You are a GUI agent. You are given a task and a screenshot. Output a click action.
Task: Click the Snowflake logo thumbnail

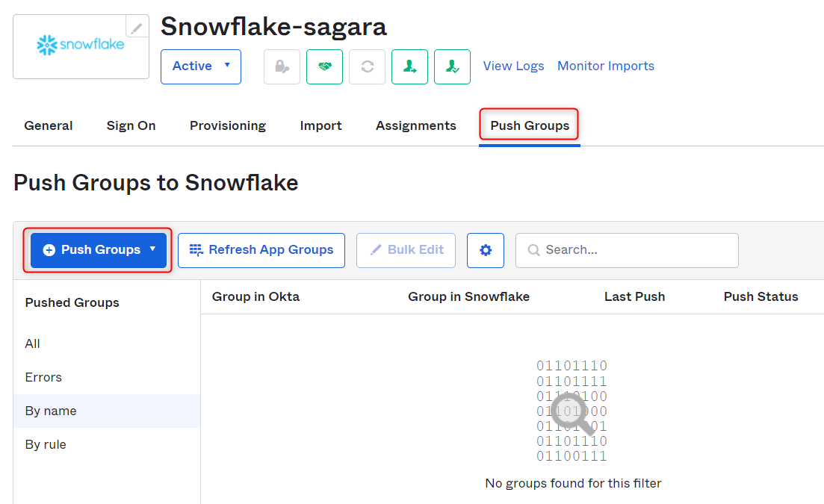(x=81, y=46)
